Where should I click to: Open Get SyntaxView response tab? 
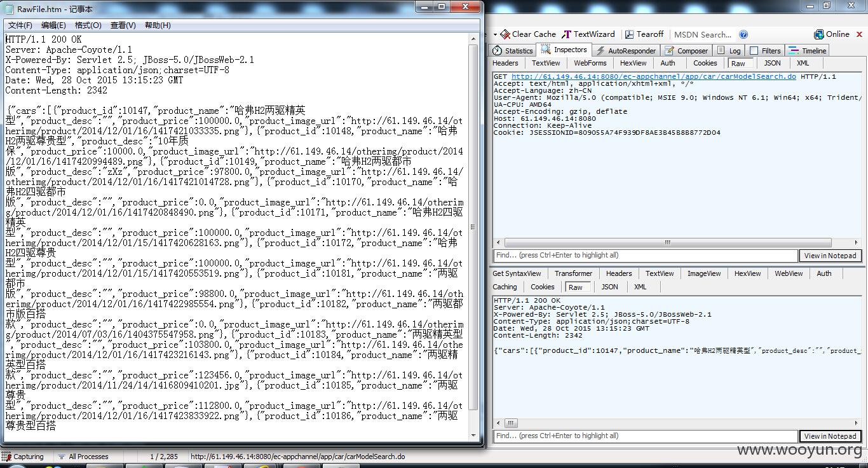(x=517, y=273)
